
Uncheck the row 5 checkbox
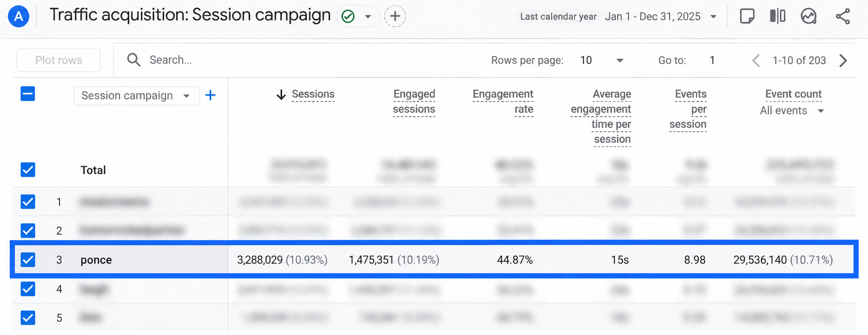point(28,318)
